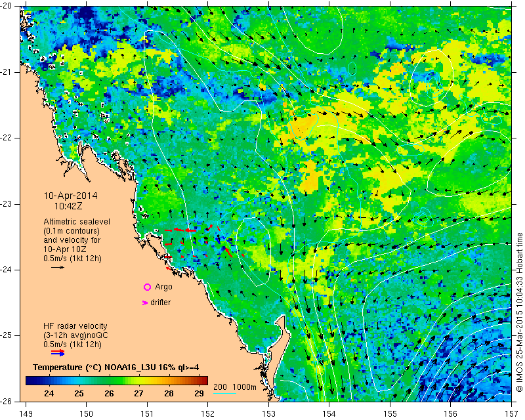
Task: Click the longitude axis label '153'
Action: 268,414
